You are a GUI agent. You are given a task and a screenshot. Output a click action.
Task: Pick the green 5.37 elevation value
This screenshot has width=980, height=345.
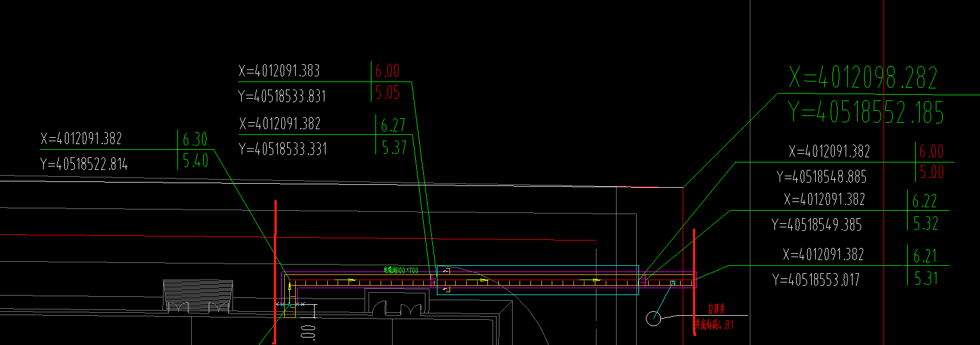[x=394, y=148]
